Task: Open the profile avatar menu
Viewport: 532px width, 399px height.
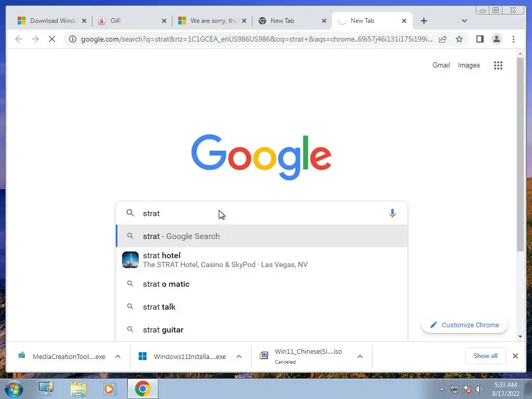Action: click(497, 39)
